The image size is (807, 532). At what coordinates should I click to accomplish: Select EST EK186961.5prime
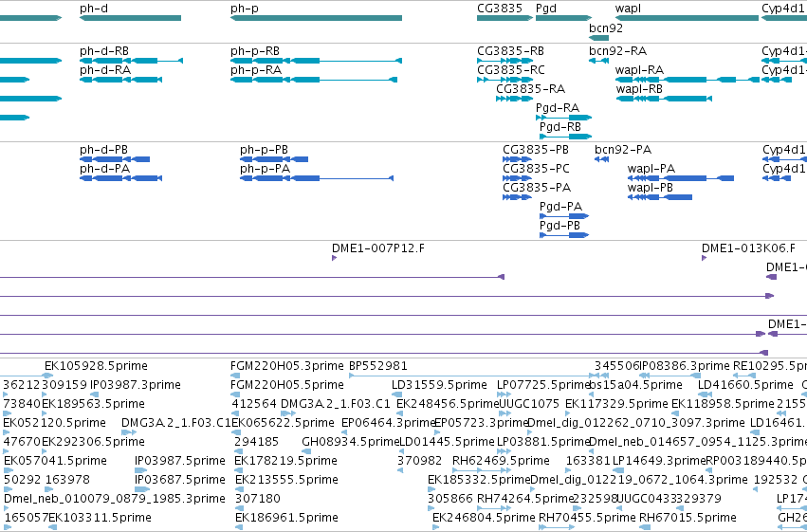tap(286, 518)
